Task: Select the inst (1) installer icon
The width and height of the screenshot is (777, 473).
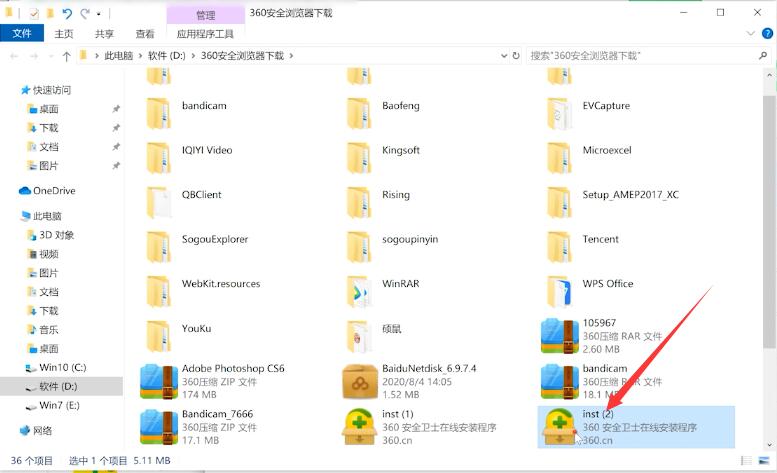Action: 360,427
